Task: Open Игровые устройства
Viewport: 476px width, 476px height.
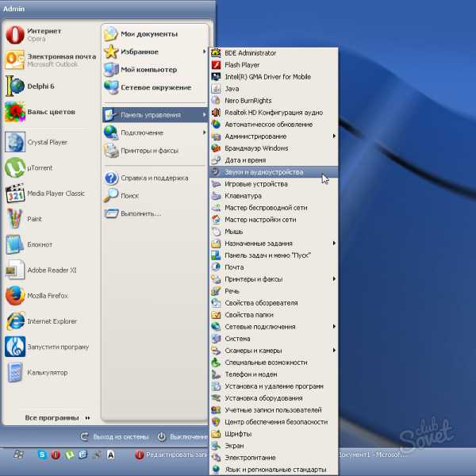Action: (274, 184)
